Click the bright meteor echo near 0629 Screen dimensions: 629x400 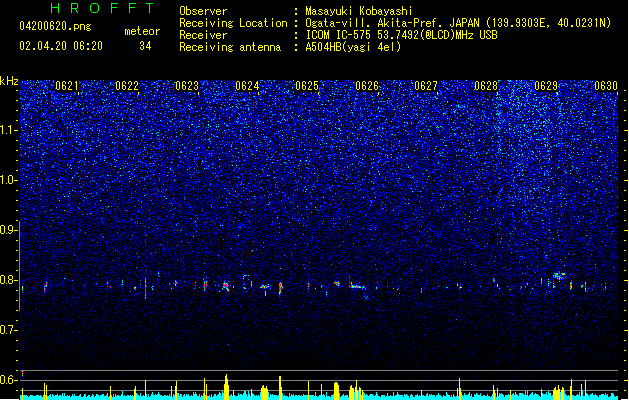pos(559,276)
